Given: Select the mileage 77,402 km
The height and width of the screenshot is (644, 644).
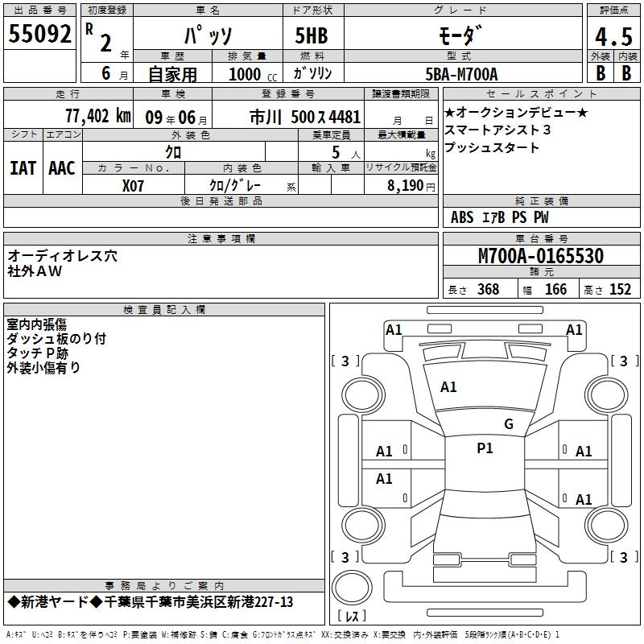Looking at the screenshot, I should pyautogui.click(x=98, y=116).
